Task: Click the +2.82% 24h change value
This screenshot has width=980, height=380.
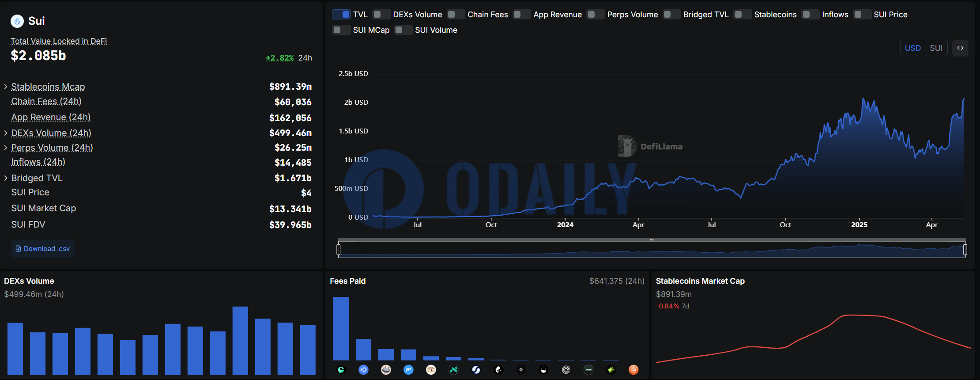Action: pyautogui.click(x=279, y=58)
